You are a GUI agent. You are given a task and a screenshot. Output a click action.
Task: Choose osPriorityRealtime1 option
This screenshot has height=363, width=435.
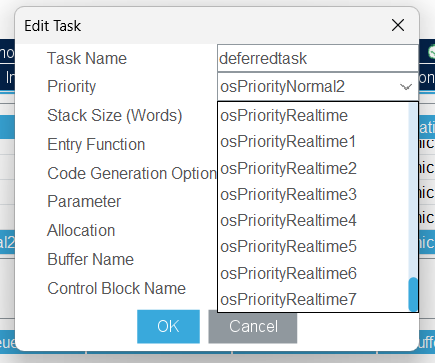pos(313,142)
